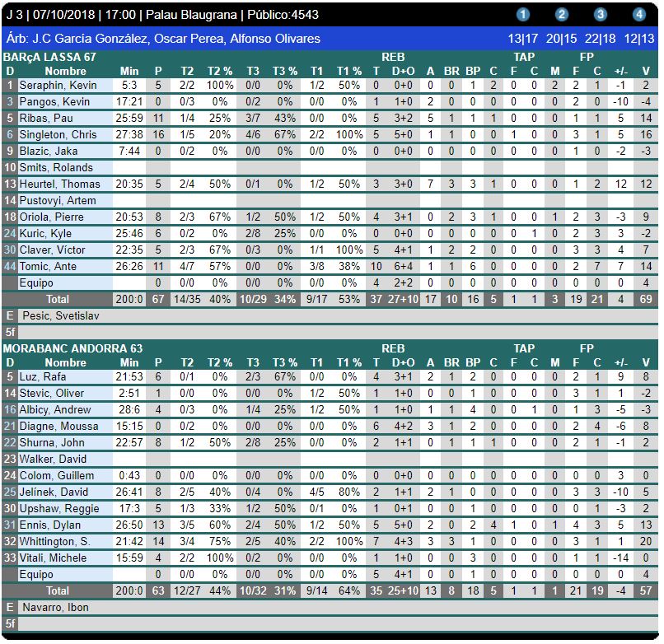Click the REB group header in Barça table
The width and height of the screenshot is (664, 644).
pyautogui.click(x=393, y=57)
